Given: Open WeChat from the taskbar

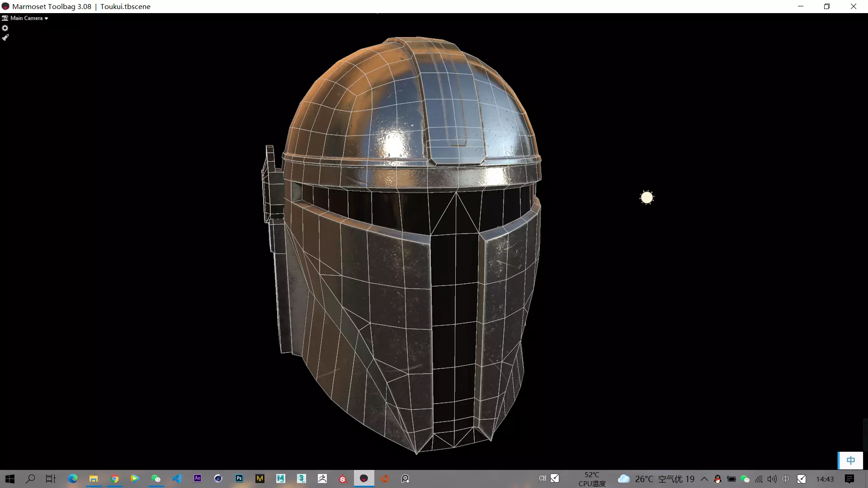Looking at the screenshot, I should [x=156, y=479].
